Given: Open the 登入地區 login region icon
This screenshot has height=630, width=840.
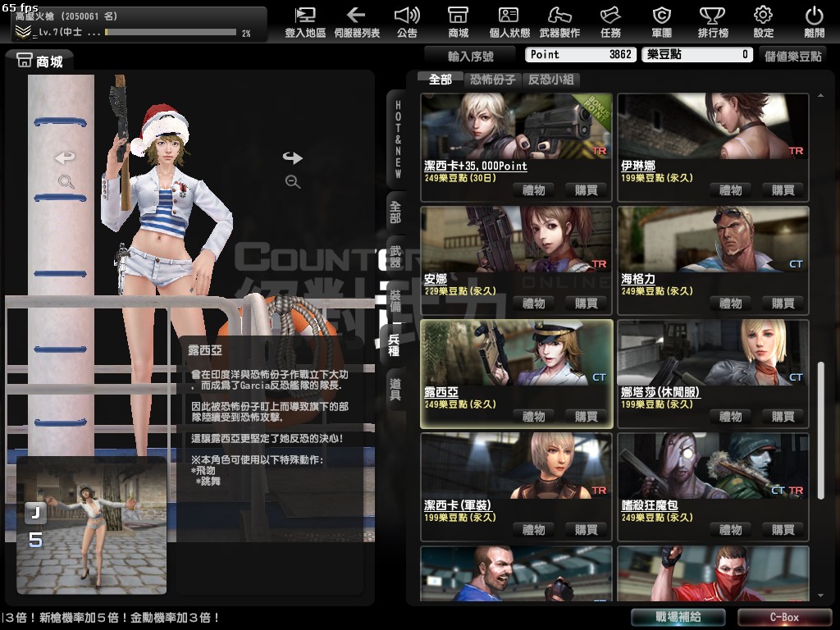Looking at the screenshot, I should (305, 22).
